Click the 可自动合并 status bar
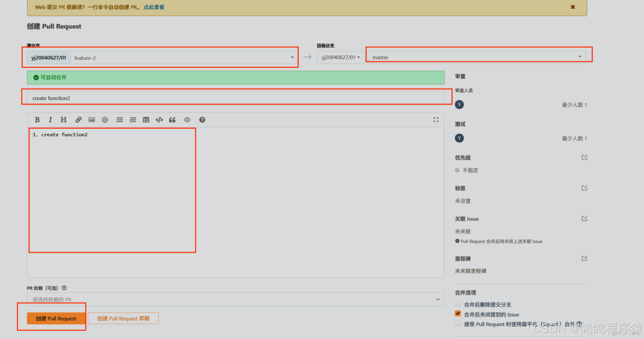 point(236,77)
